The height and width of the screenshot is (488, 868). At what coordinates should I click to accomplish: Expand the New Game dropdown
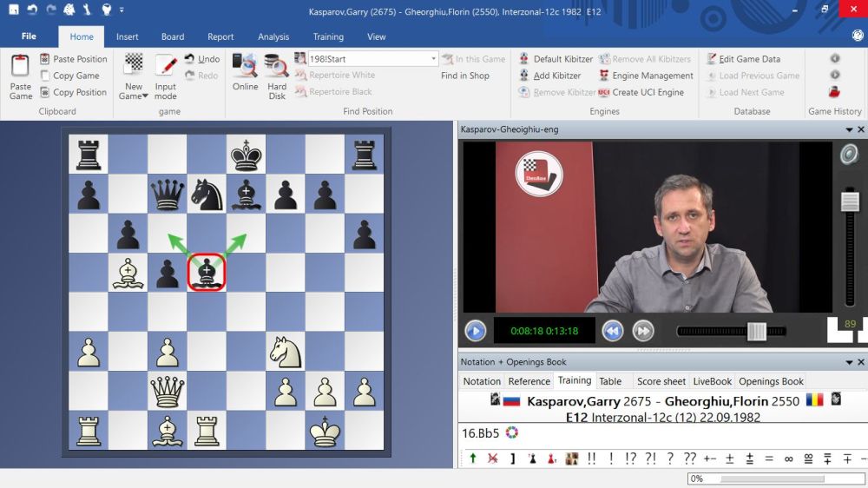click(x=145, y=96)
